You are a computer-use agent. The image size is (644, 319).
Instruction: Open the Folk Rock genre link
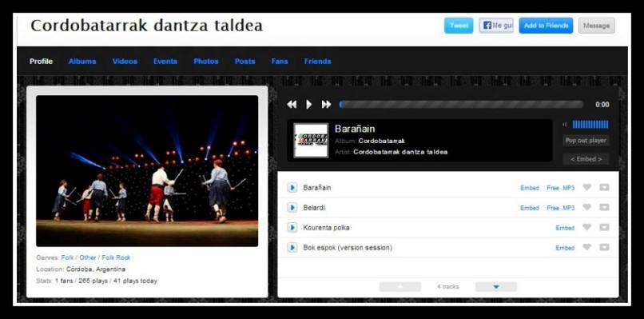[x=116, y=257]
